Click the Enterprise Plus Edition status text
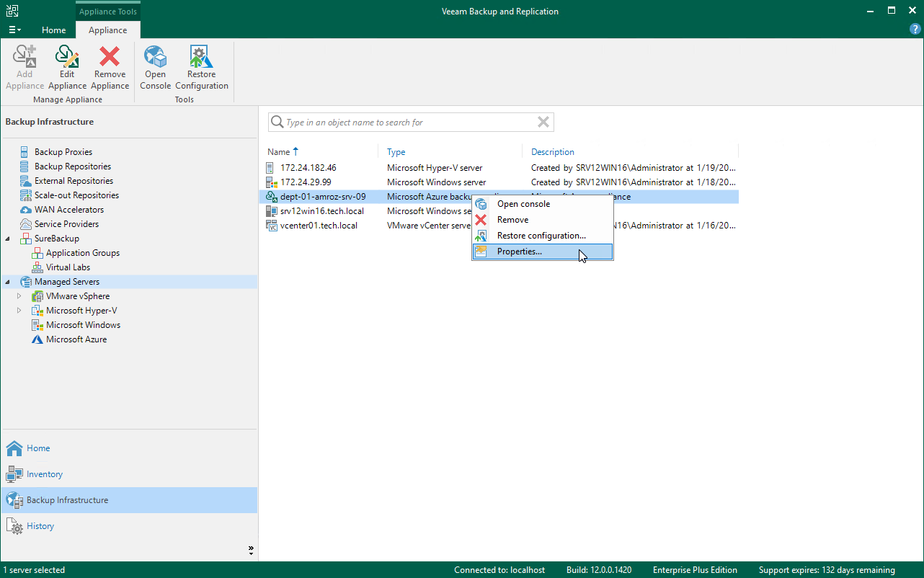 pyautogui.click(x=695, y=570)
